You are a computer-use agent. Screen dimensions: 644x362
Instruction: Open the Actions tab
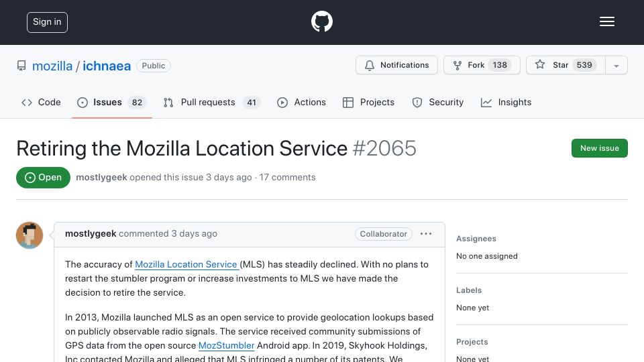click(301, 102)
